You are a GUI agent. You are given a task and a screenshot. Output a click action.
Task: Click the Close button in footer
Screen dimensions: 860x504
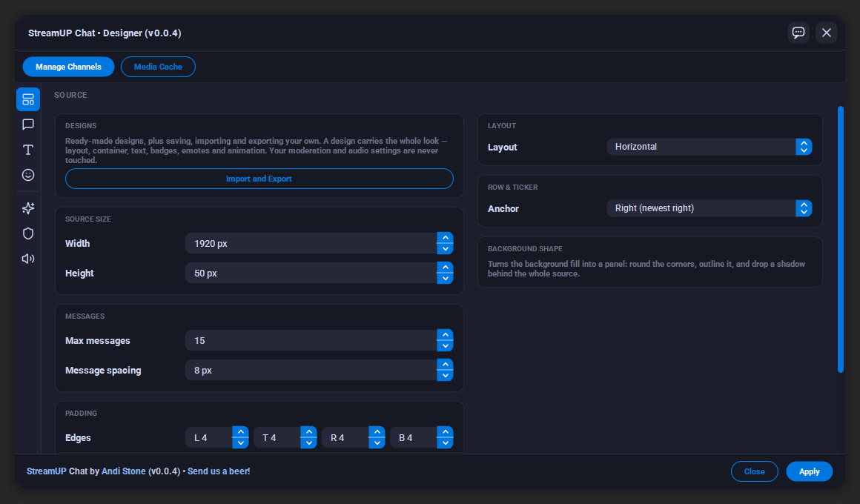coord(754,471)
